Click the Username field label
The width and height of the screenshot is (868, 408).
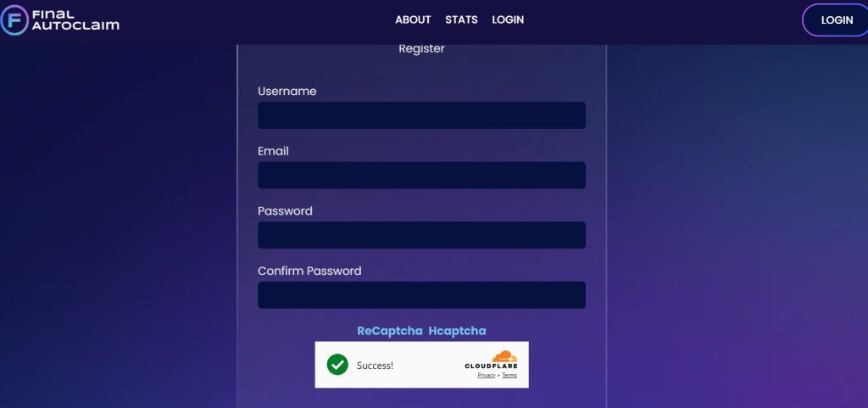click(287, 92)
